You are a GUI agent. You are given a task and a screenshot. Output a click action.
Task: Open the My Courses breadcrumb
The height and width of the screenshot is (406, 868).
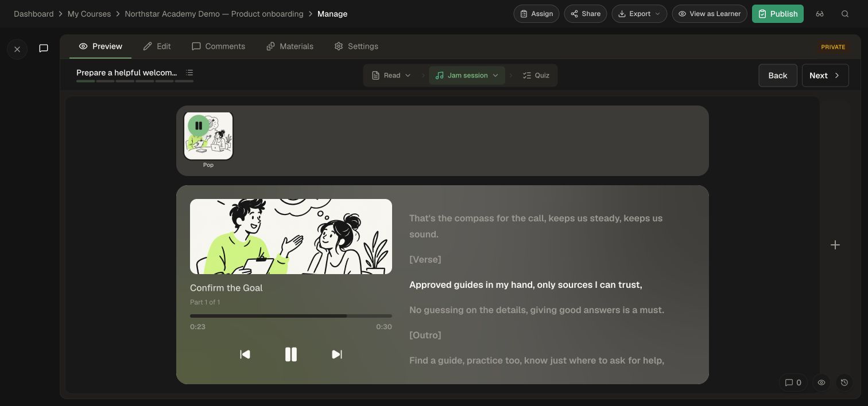89,14
